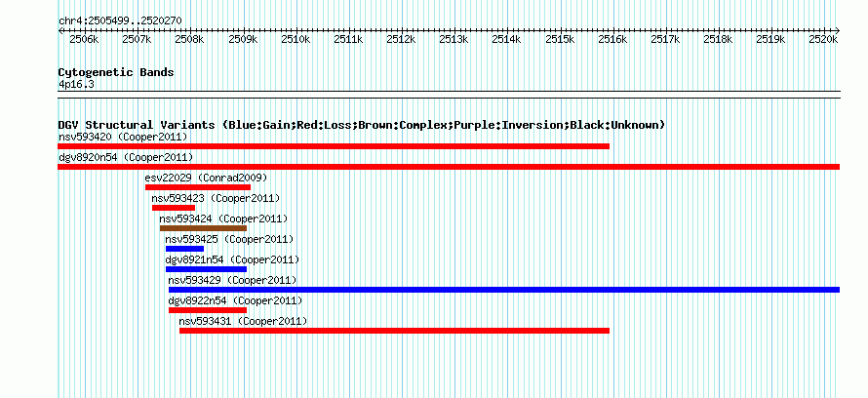Click the esv22029 red loss bar

pyautogui.click(x=198, y=187)
